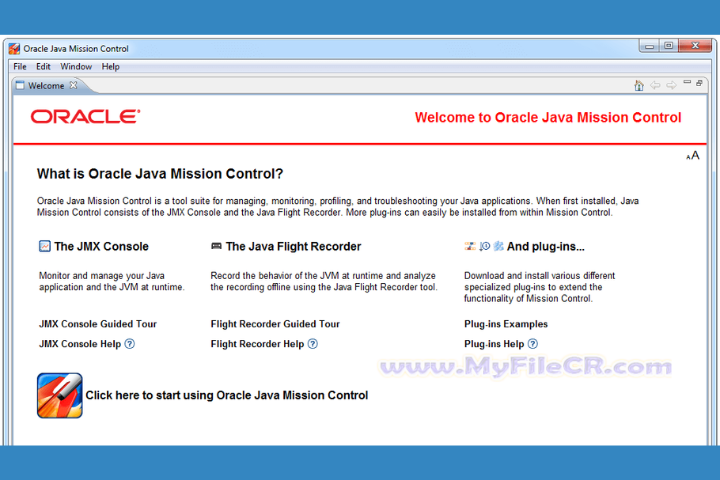The height and width of the screenshot is (480, 720).
Task: Open the Help menu
Action: pos(111,67)
